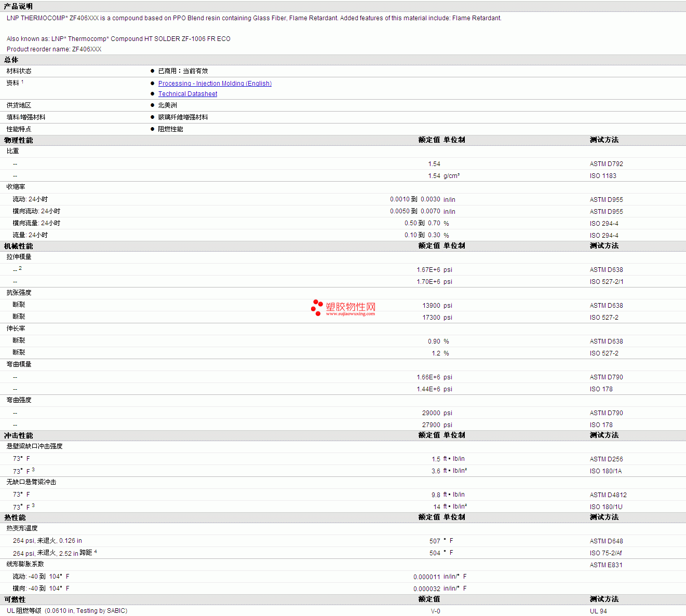Click the 物理性能 section header
The height and width of the screenshot is (616, 686).
coord(19,140)
